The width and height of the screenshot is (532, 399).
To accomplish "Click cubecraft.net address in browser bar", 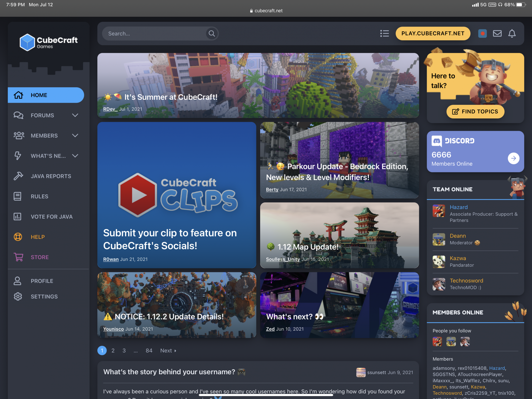I will (x=266, y=11).
